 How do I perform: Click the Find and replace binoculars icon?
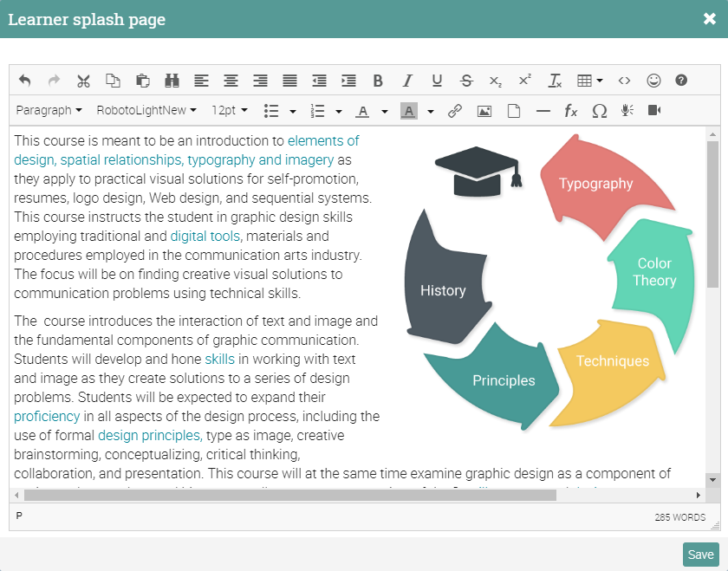pos(172,81)
